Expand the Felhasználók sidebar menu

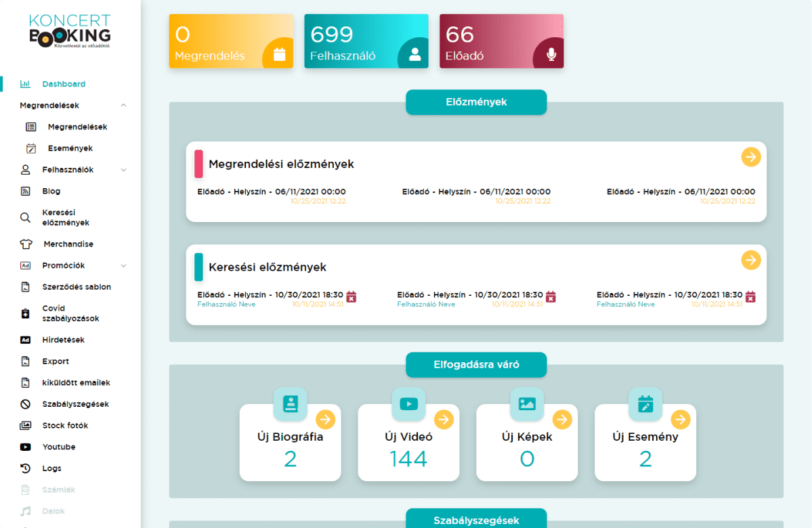pos(123,170)
